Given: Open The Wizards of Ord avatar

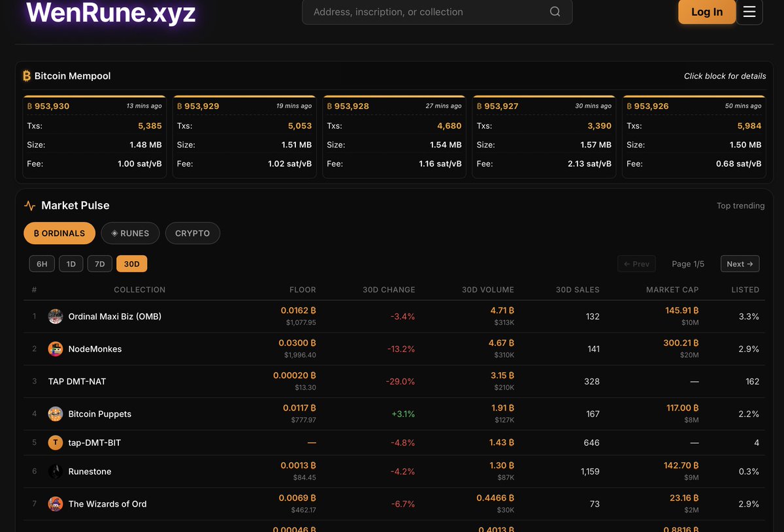Looking at the screenshot, I should [56, 504].
